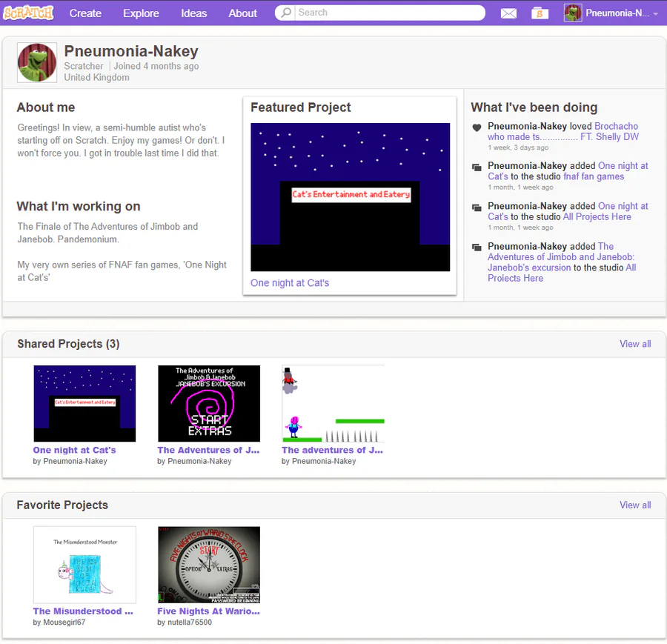The width and height of the screenshot is (667, 644).
Task: Open the Explore menu item
Action: 141,13
